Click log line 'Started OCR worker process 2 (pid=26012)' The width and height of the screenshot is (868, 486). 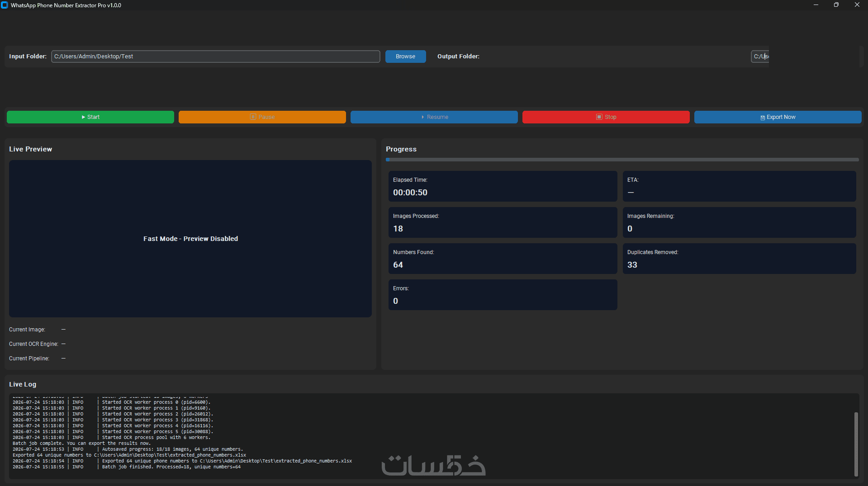[113, 414]
